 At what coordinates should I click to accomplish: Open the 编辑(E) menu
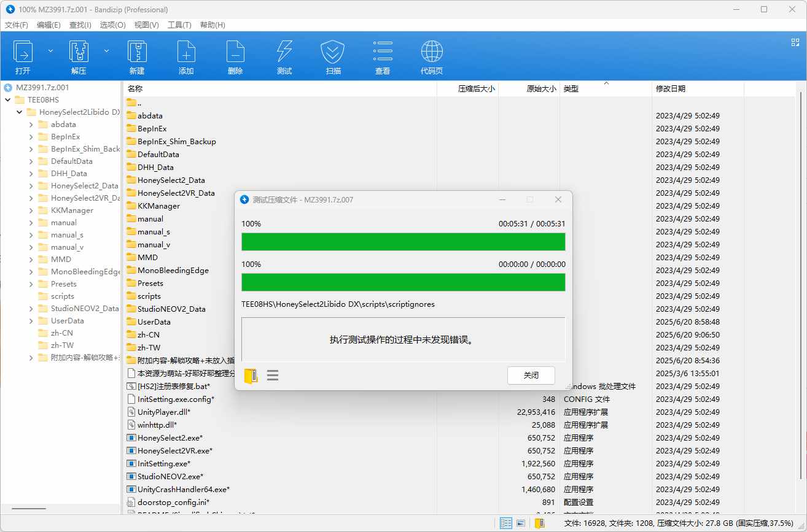click(49, 25)
